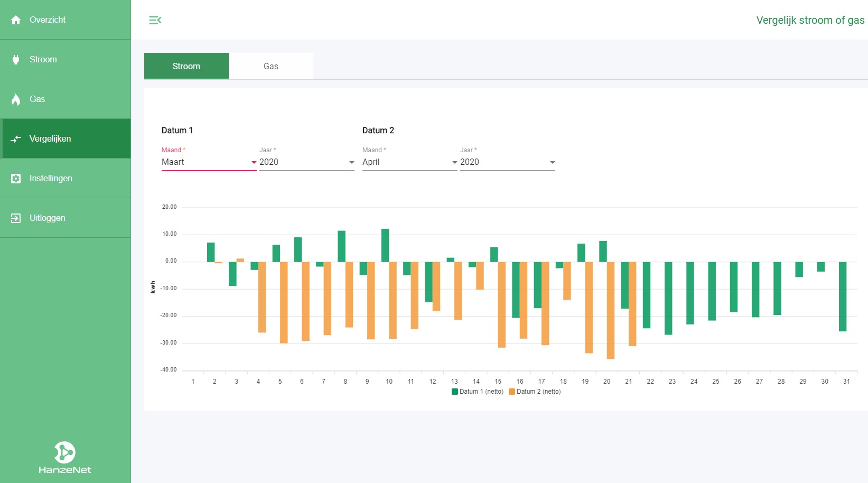Go to the Stroom sidebar item
The width and height of the screenshot is (868, 483).
coord(66,59)
